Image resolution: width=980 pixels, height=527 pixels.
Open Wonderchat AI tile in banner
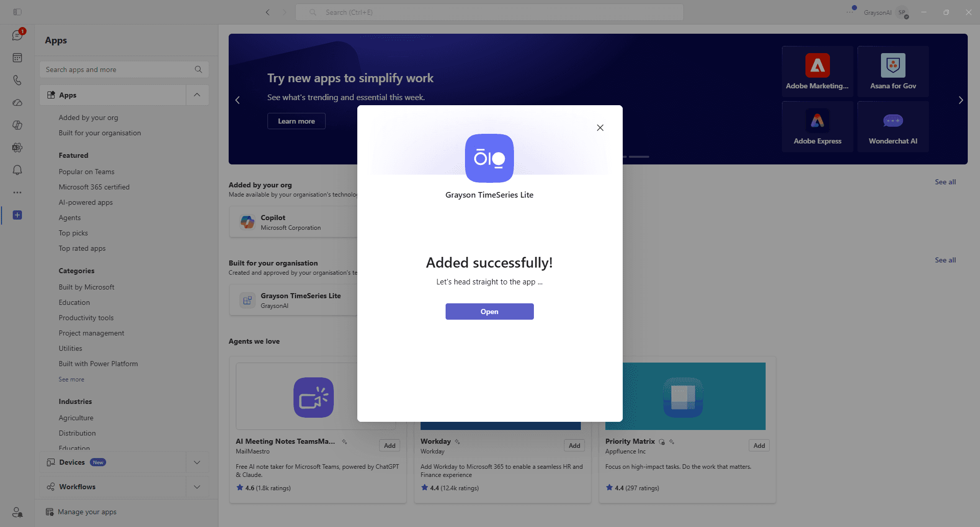click(893, 127)
